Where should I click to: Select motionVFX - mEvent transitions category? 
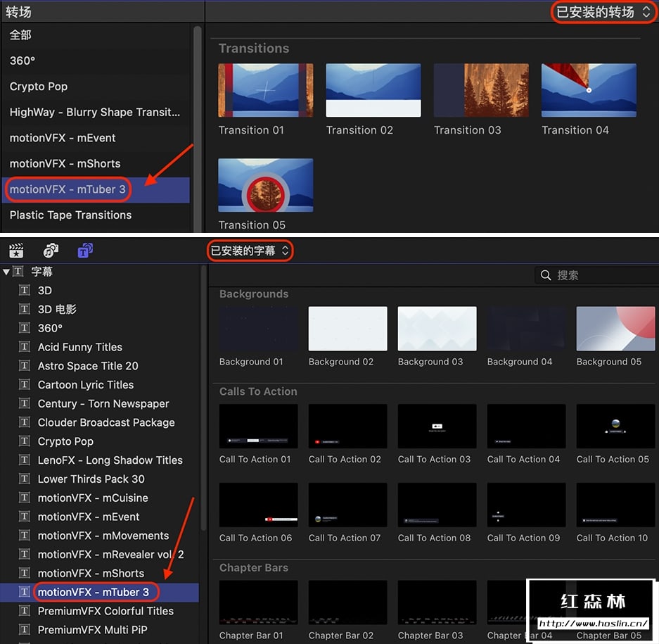[x=96, y=137]
